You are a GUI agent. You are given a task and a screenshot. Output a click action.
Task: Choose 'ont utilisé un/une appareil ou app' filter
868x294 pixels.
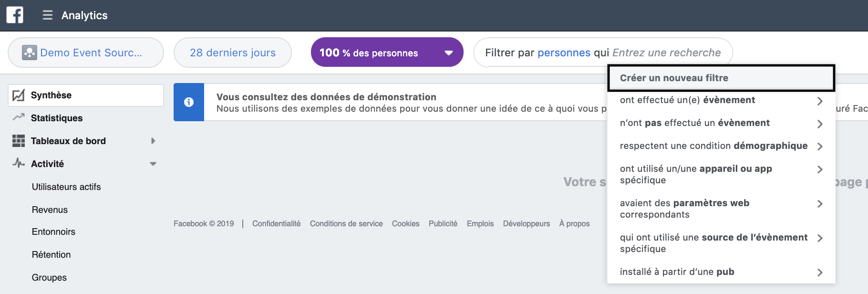(x=721, y=174)
